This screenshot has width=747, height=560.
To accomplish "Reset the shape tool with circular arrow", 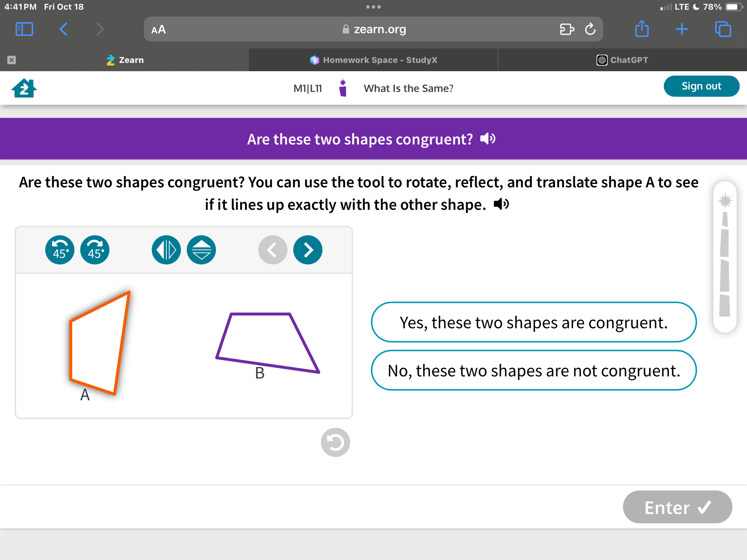I will point(335,442).
